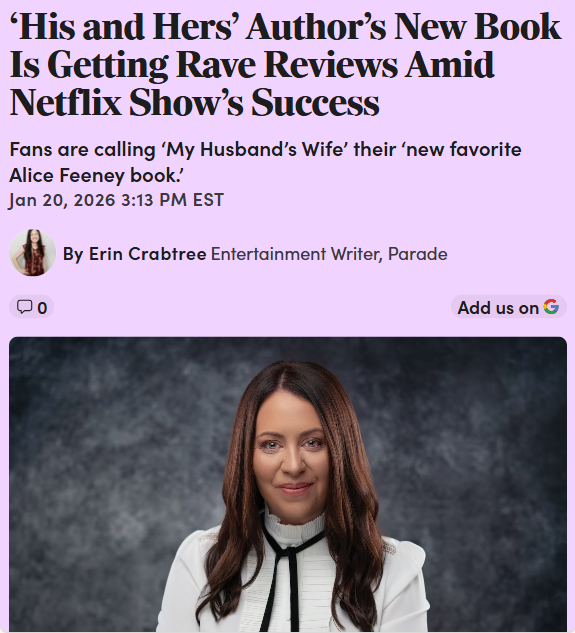
Task: Click the 'His and Hers' headline phrase
Action: point(126,27)
